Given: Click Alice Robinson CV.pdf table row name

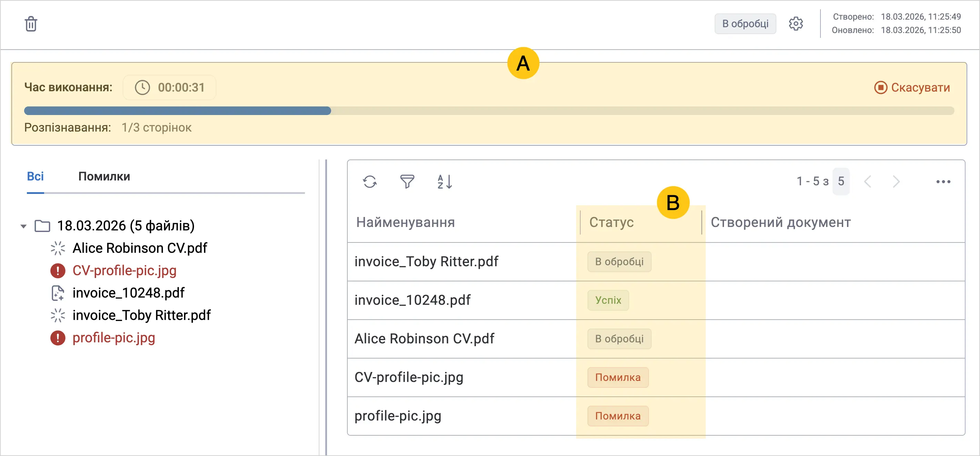Looking at the screenshot, I should 424,339.
